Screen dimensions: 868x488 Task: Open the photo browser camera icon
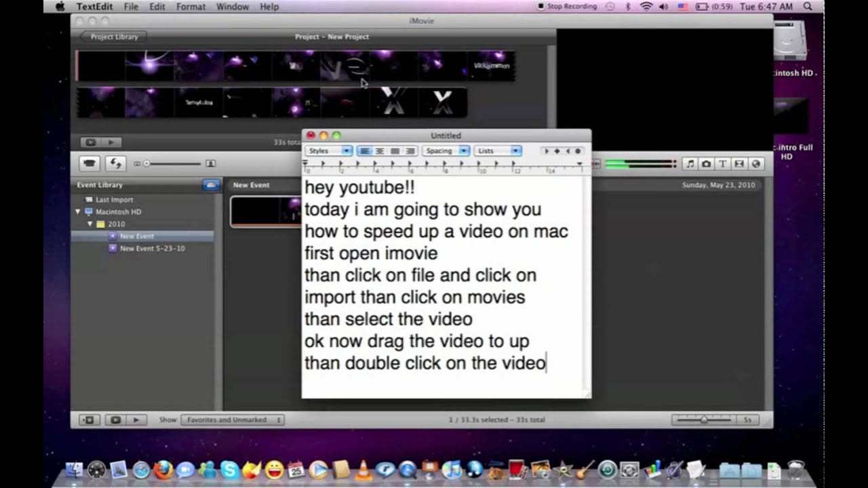tap(706, 163)
